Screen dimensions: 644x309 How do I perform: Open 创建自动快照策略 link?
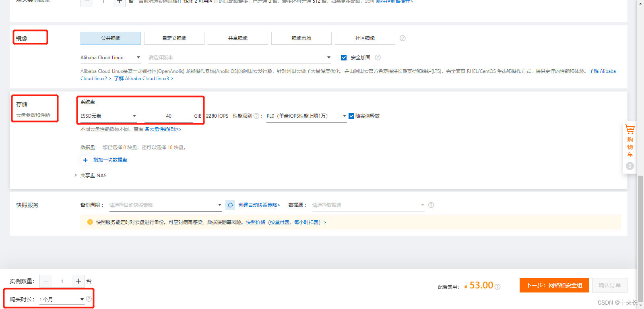coord(259,205)
